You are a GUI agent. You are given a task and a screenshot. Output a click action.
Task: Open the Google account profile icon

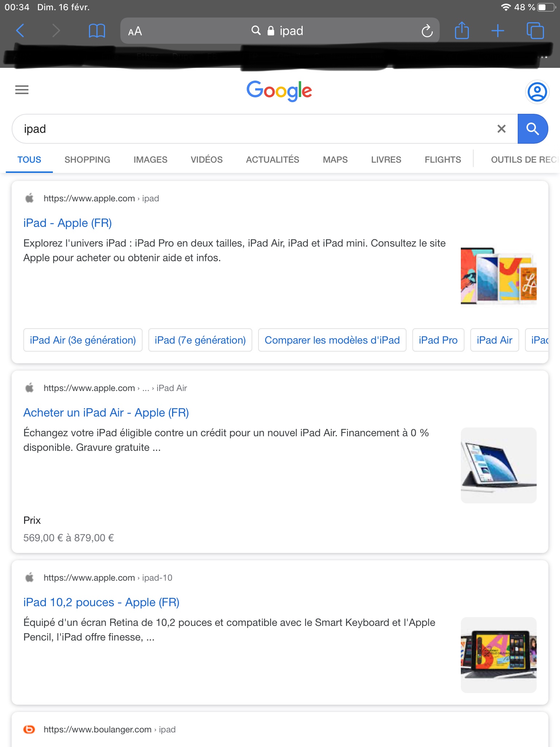point(537,92)
